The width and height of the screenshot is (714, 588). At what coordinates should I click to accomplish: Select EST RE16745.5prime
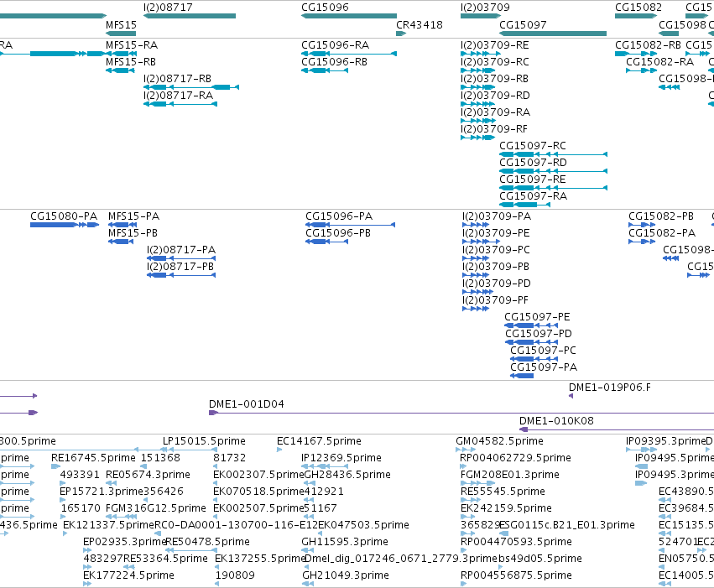pyautogui.click(x=94, y=458)
